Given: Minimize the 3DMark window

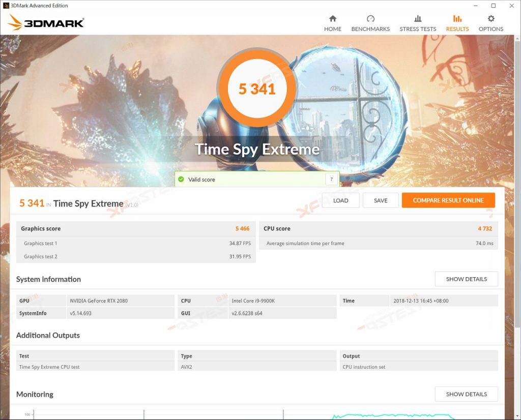Looking at the screenshot, I should [x=476, y=6].
